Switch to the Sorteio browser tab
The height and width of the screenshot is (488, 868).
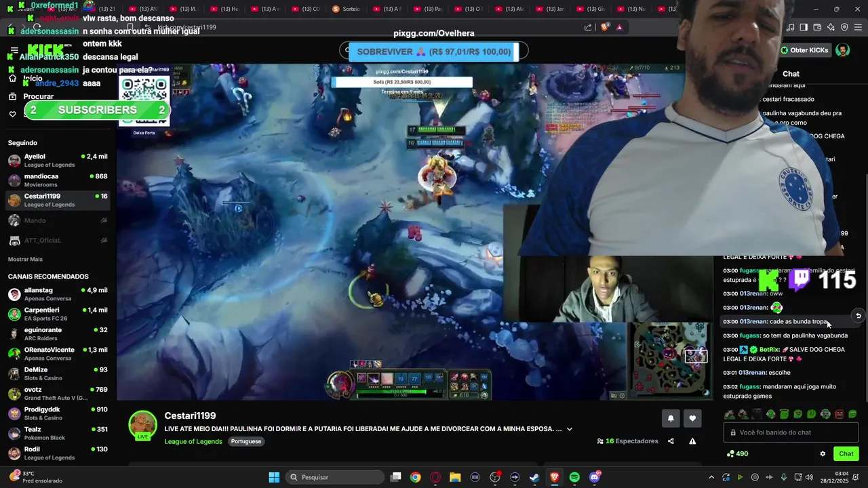tap(347, 9)
